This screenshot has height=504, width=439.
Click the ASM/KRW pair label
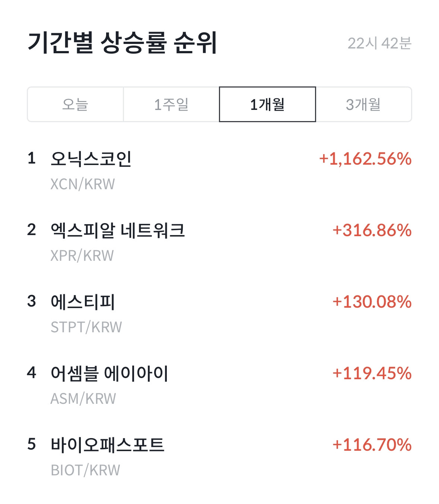[x=83, y=399]
